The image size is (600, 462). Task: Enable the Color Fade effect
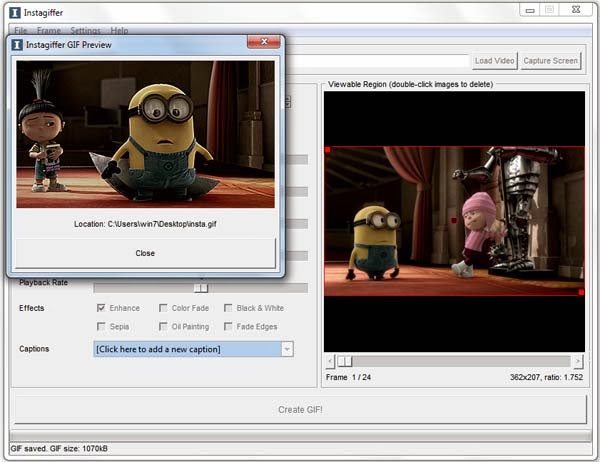(163, 308)
